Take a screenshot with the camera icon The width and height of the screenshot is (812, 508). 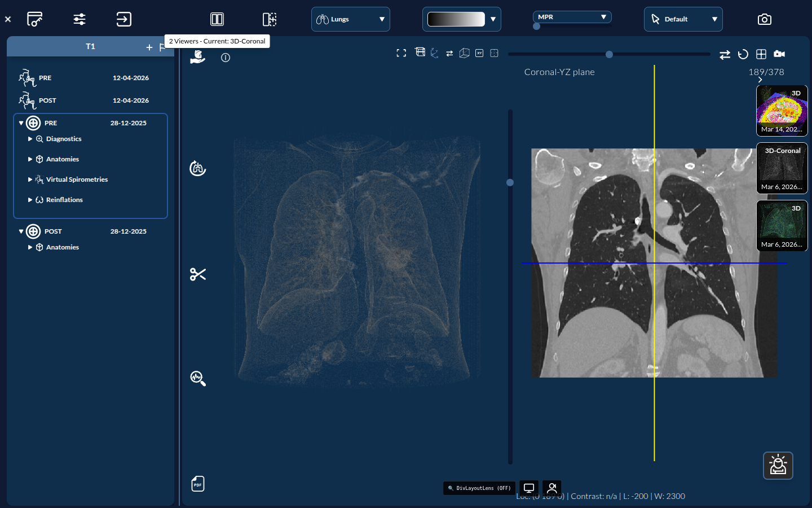(x=765, y=19)
